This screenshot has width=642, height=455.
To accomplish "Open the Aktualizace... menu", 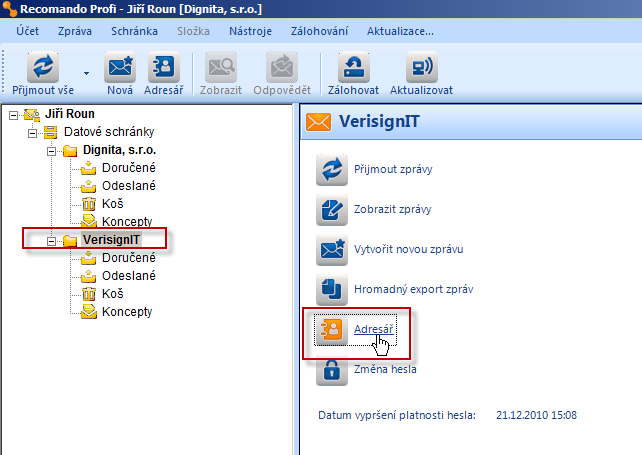I will tap(400, 31).
